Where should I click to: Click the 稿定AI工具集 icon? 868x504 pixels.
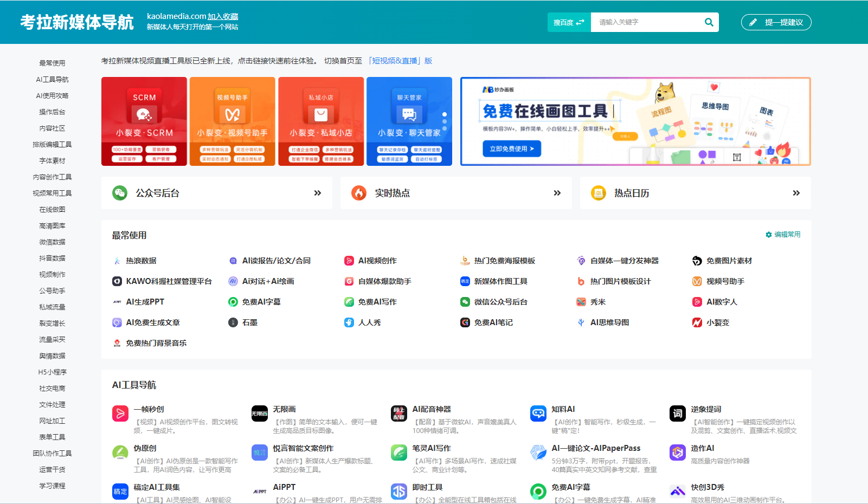tap(120, 492)
